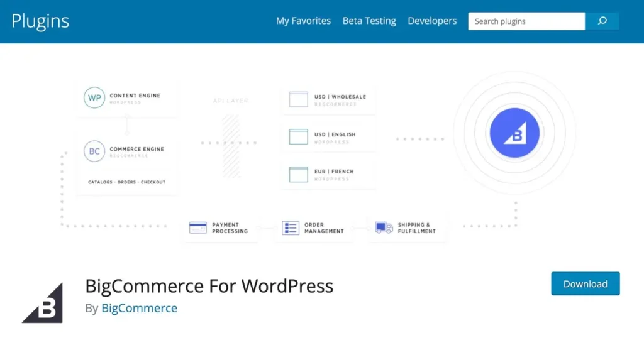Click the ORDER MANAGEMENT label
The width and height of the screenshot is (644, 345).
[324, 228]
